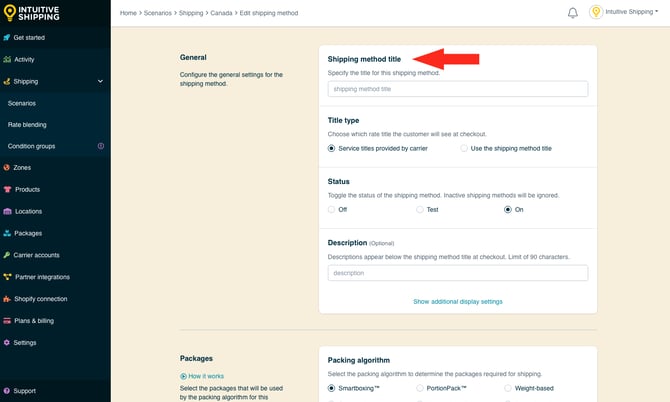Image resolution: width=670 pixels, height=402 pixels.
Task: Click the Locations building icon
Action: coord(7,211)
